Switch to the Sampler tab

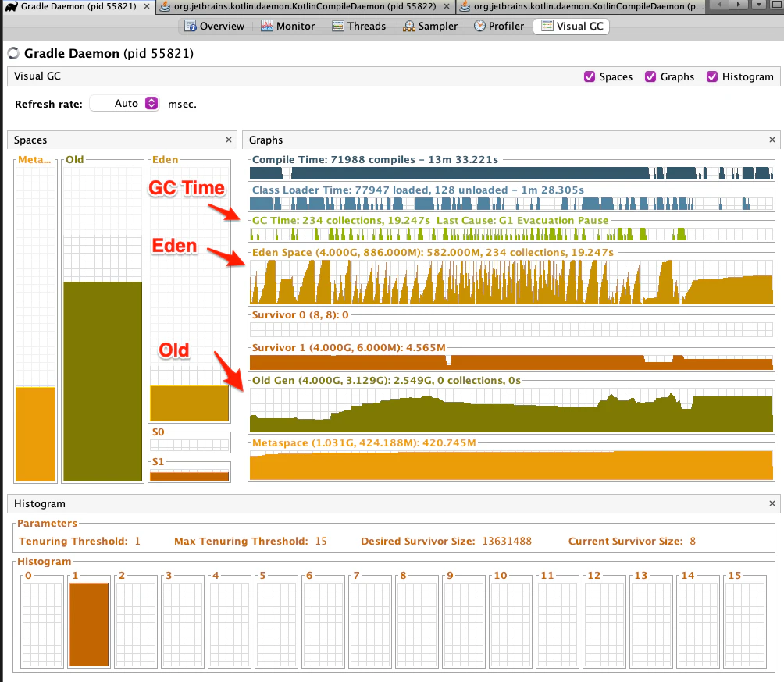[430, 26]
